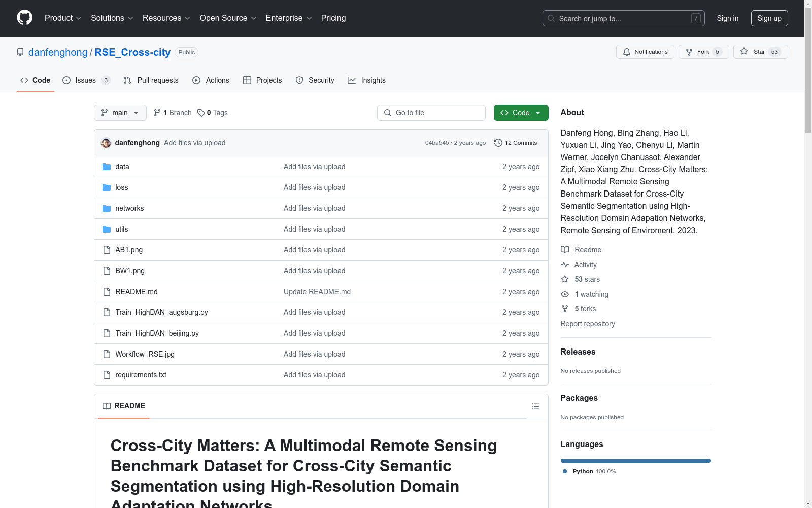
Task: Click the Go to file search box
Action: pos(431,113)
